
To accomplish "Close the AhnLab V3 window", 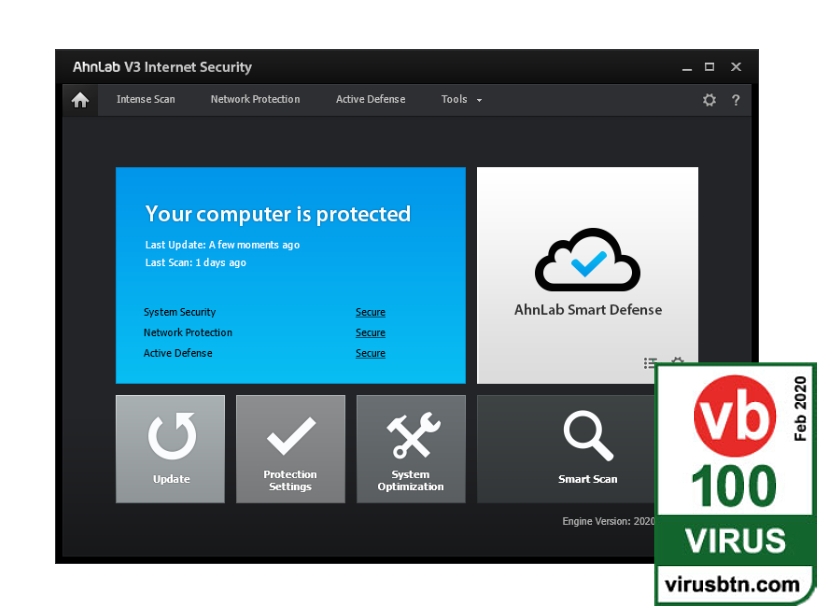I will pyautogui.click(x=736, y=67).
